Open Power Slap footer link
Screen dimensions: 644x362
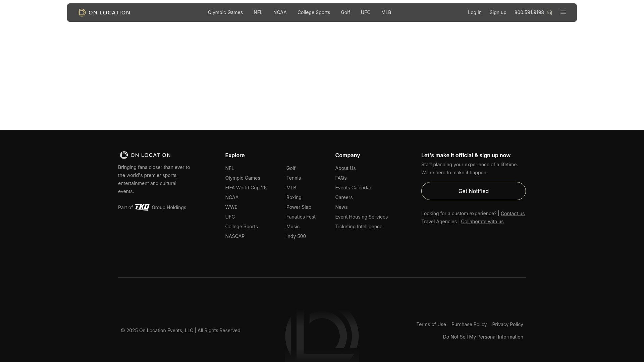coord(299,207)
